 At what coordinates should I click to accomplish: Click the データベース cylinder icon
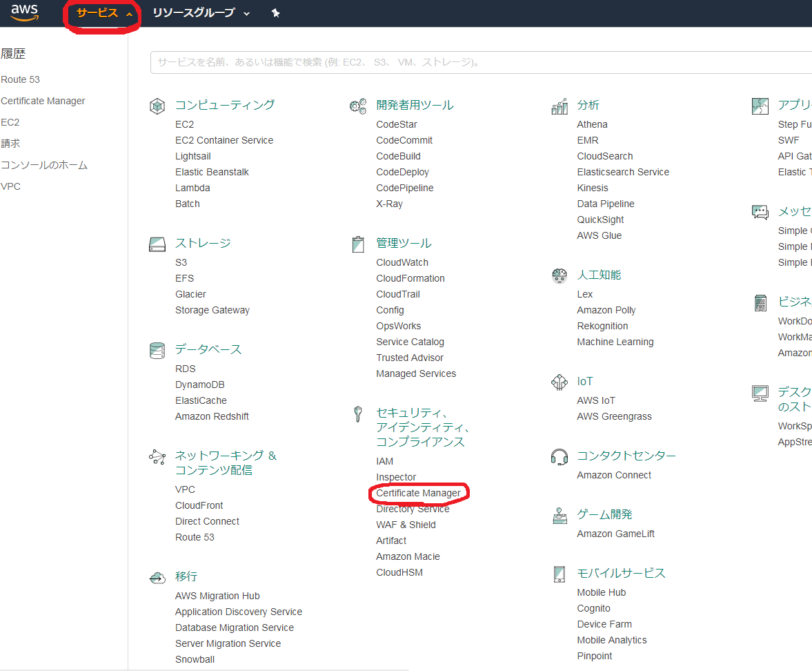coord(157,350)
